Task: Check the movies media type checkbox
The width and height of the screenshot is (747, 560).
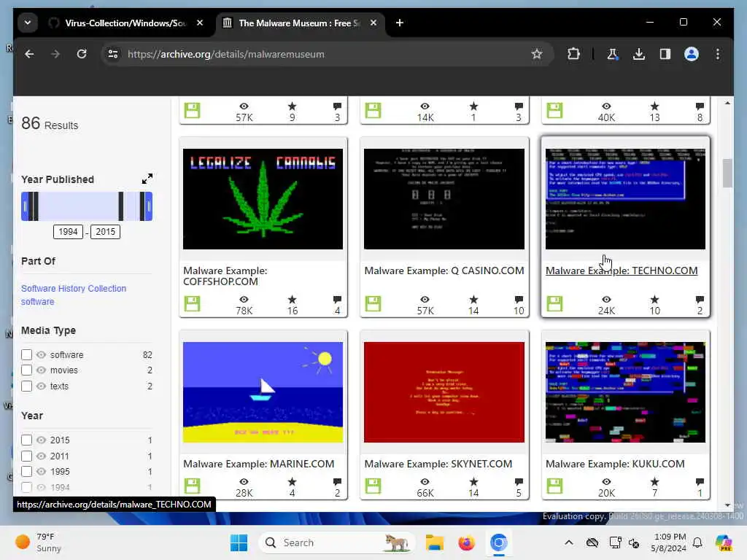Action: [x=27, y=370]
